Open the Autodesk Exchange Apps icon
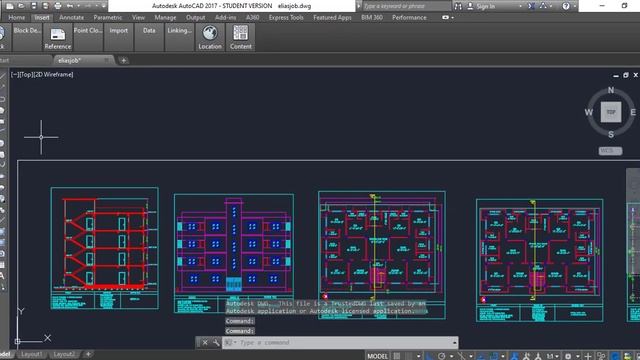Image resolution: width=640 pixels, height=360 pixels. pos(531,6)
